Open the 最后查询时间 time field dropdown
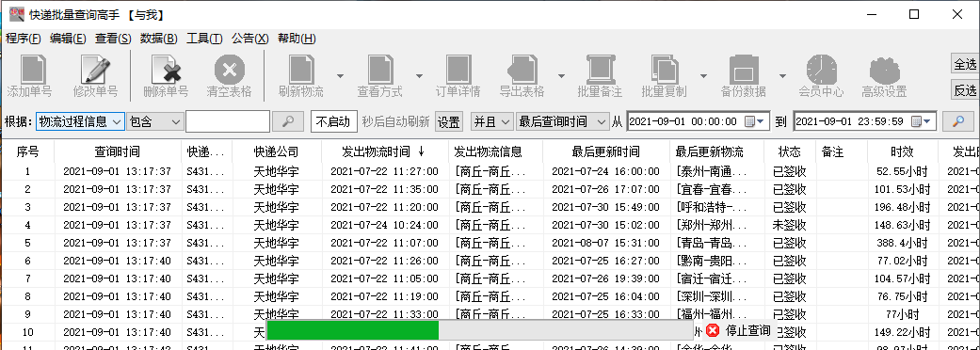980x350 pixels. [x=562, y=121]
